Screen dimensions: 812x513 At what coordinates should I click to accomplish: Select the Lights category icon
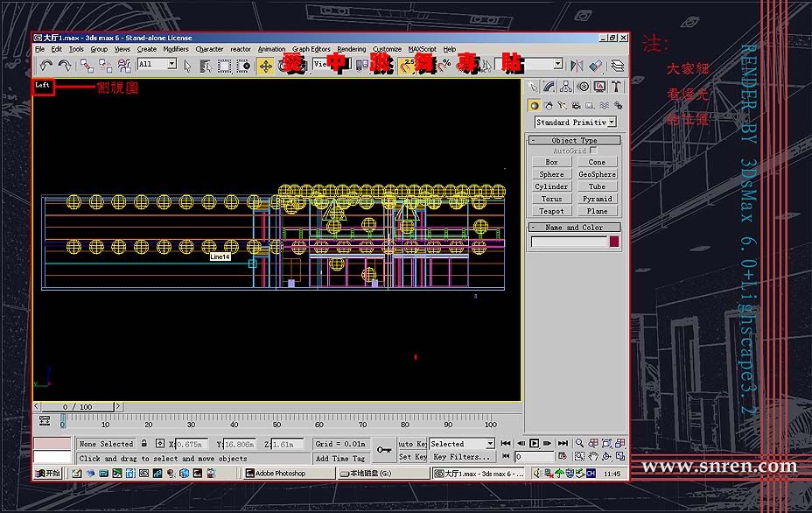pyautogui.click(x=562, y=106)
